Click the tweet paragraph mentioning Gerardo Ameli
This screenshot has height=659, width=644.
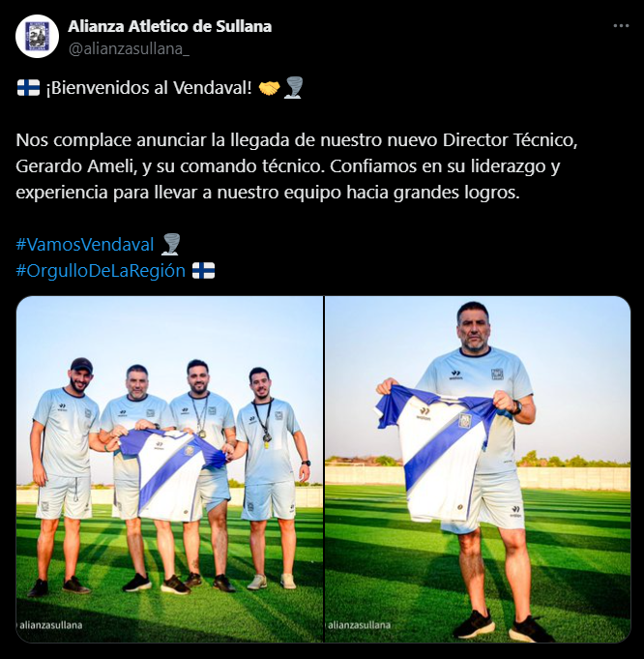click(x=297, y=166)
